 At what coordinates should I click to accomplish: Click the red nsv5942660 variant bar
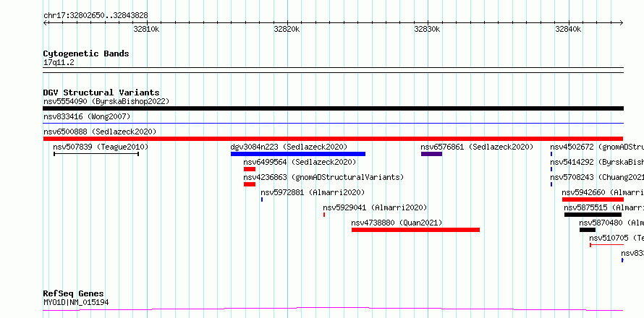coord(593,199)
